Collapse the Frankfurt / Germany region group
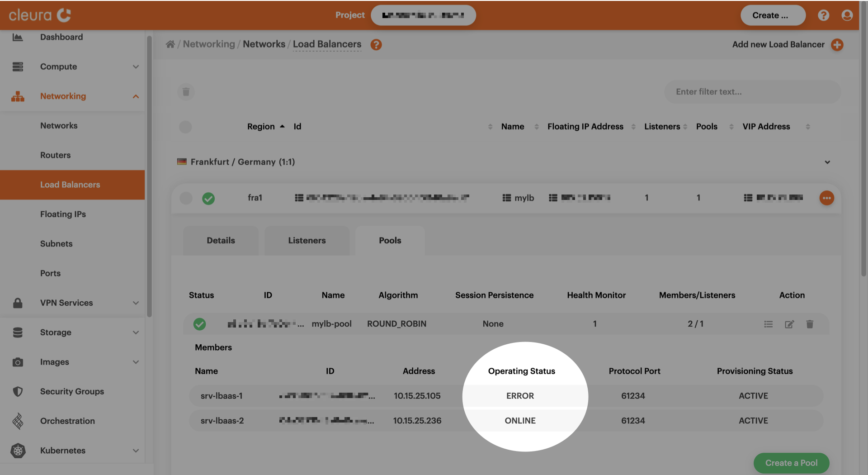Viewport: 868px width, 475px height. [827, 162]
